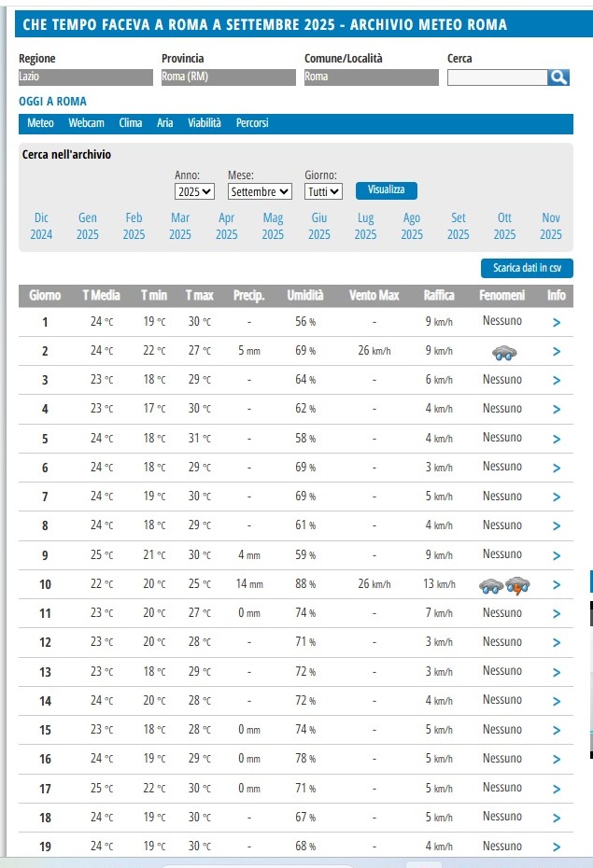Open day 5 info arrow

(x=557, y=439)
